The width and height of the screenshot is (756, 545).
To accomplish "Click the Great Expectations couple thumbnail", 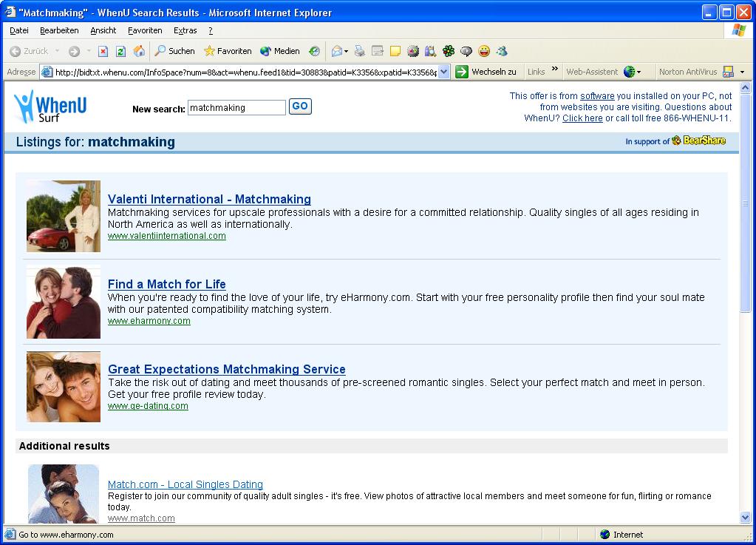I will pos(64,387).
